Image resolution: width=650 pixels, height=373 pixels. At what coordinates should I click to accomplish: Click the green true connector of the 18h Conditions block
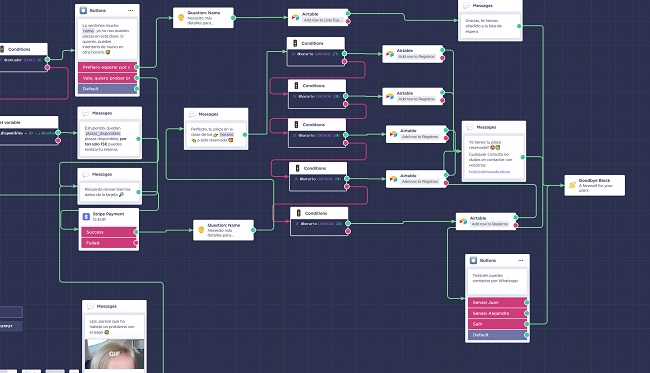(x=345, y=96)
